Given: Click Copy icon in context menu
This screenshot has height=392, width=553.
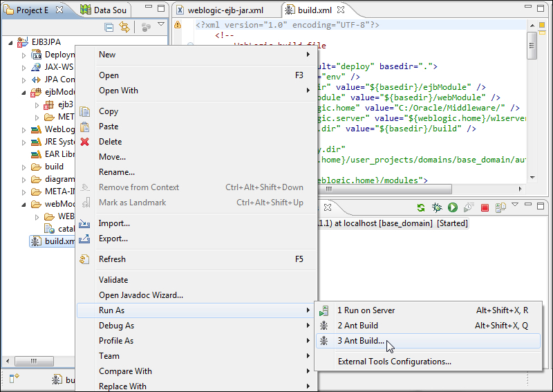Looking at the screenshot, I should tap(84, 111).
